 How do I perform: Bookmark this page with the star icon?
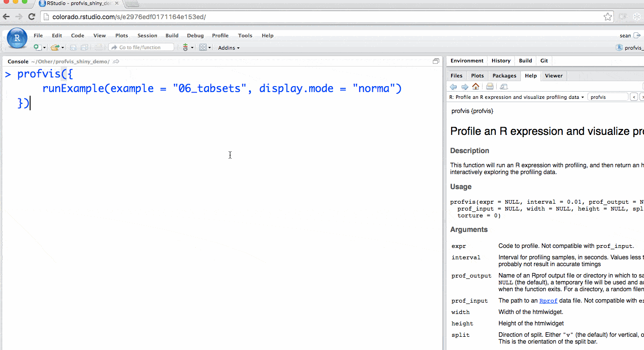click(x=608, y=17)
